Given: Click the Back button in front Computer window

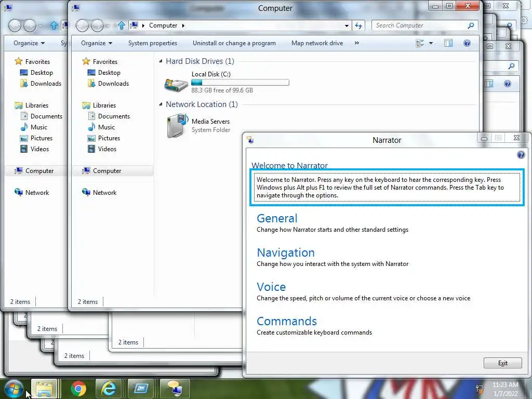Looking at the screenshot, I should 82,25.
